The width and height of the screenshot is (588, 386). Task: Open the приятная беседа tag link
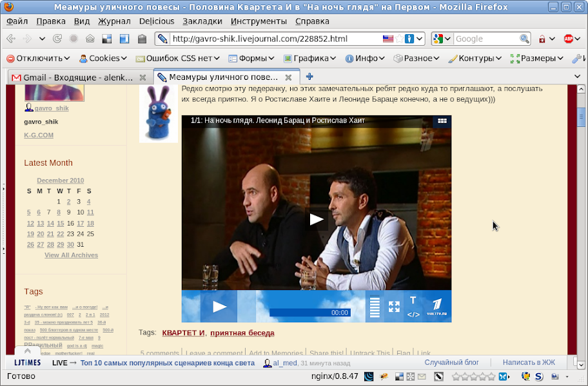(x=242, y=333)
